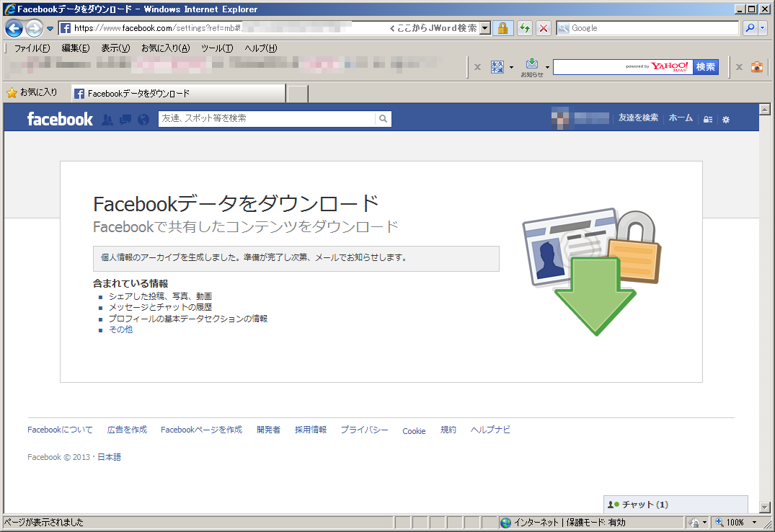Click the お知らせ mail notification icon

(x=532, y=67)
